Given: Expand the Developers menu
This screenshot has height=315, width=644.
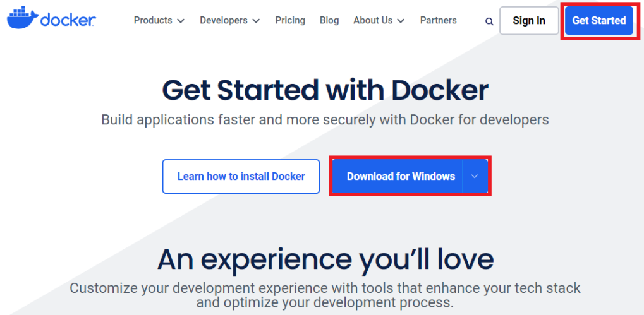Looking at the screenshot, I should (229, 20).
